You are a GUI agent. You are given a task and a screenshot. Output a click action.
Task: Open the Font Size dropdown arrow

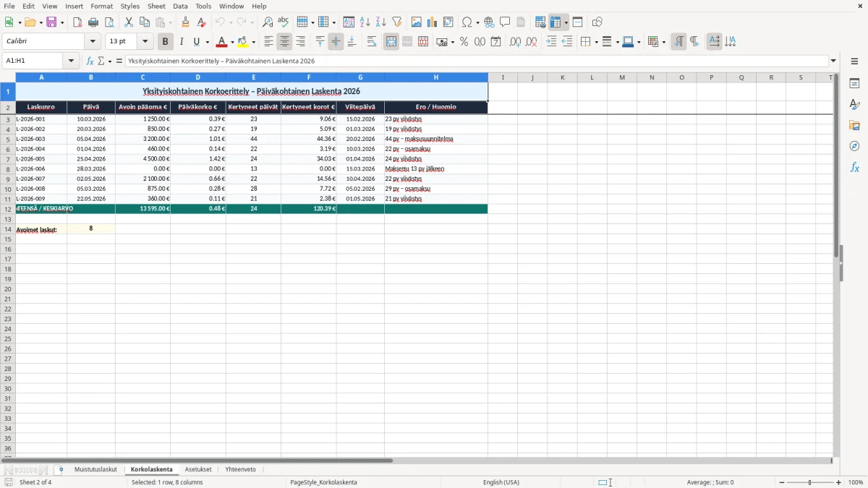(145, 42)
